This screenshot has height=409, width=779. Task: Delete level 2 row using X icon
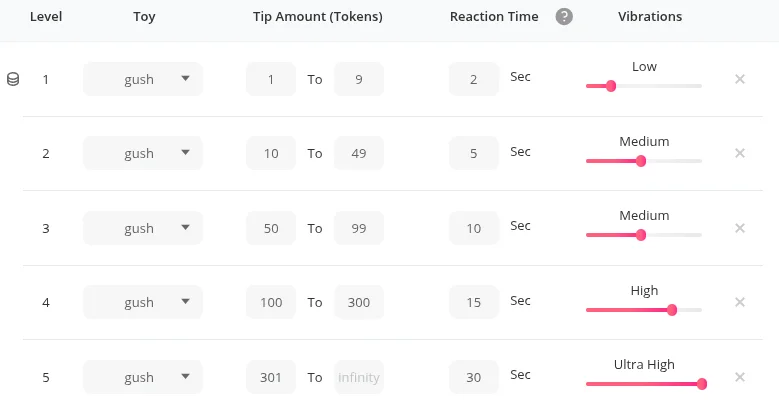tap(740, 153)
